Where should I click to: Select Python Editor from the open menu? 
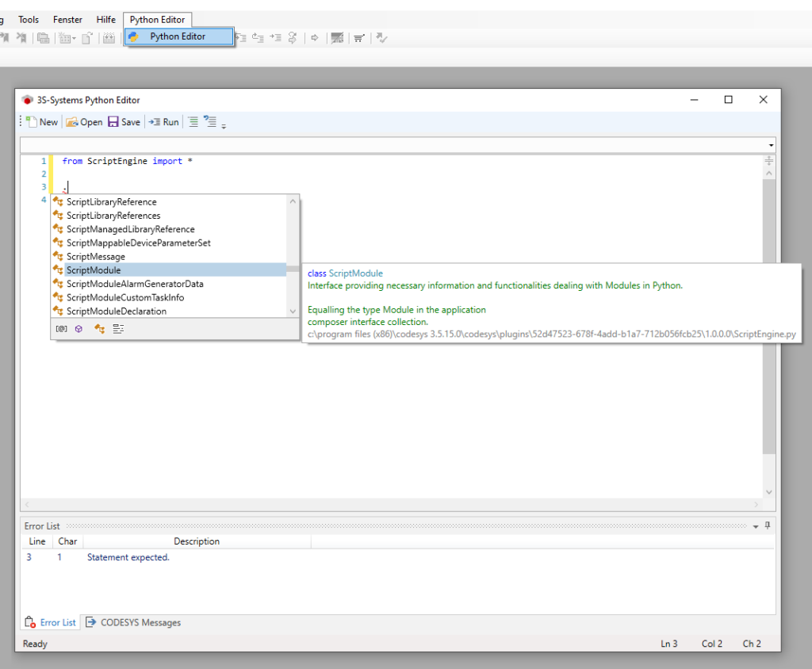[x=178, y=36]
